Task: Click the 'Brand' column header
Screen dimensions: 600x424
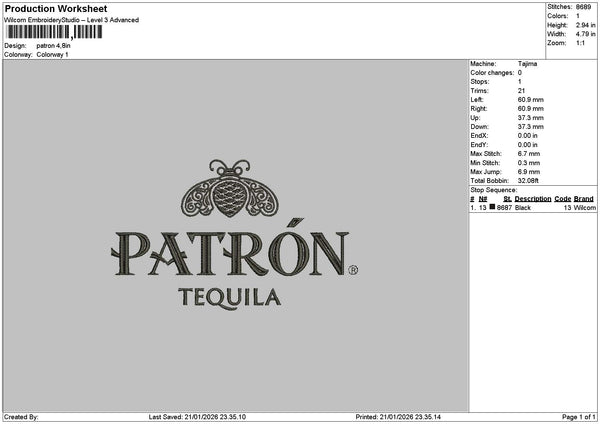Action: tap(584, 199)
